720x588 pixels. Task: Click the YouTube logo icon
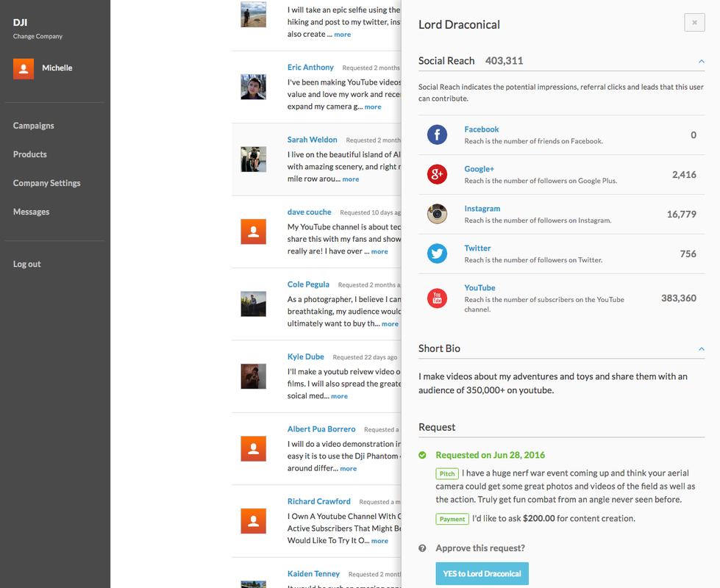coord(437,298)
